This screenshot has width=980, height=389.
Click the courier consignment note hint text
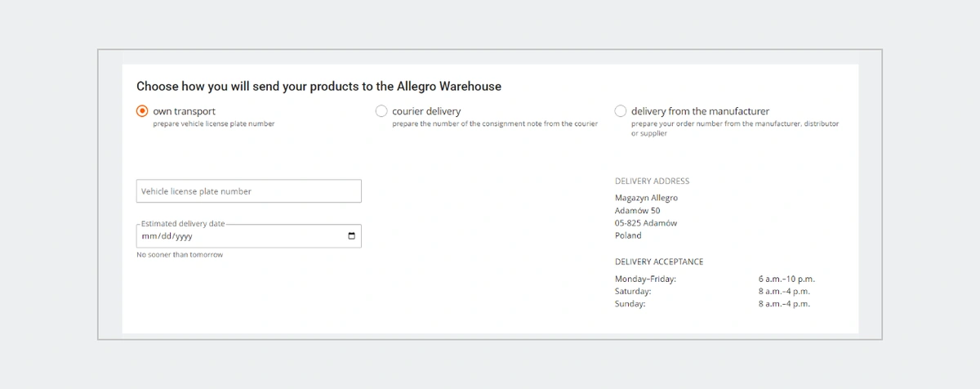495,124
